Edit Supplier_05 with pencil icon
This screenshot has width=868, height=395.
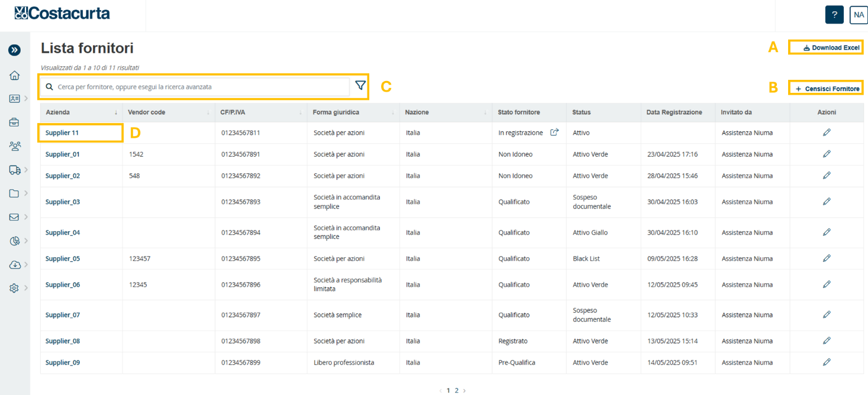coord(827,258)
